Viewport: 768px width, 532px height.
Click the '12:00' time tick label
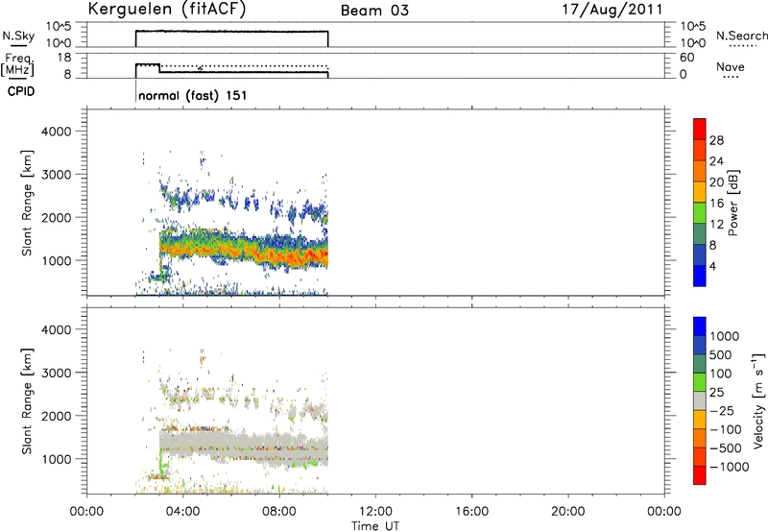(x=375, y=512)
